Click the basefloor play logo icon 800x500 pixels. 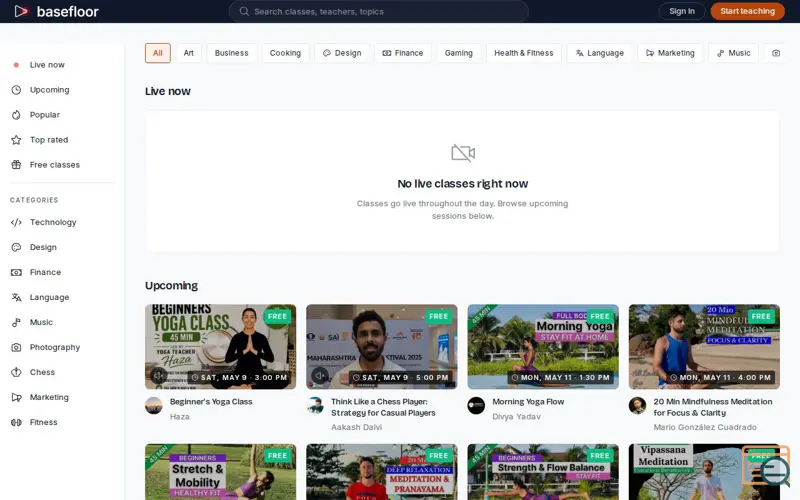pyautogui.click(x=21, y=11)
